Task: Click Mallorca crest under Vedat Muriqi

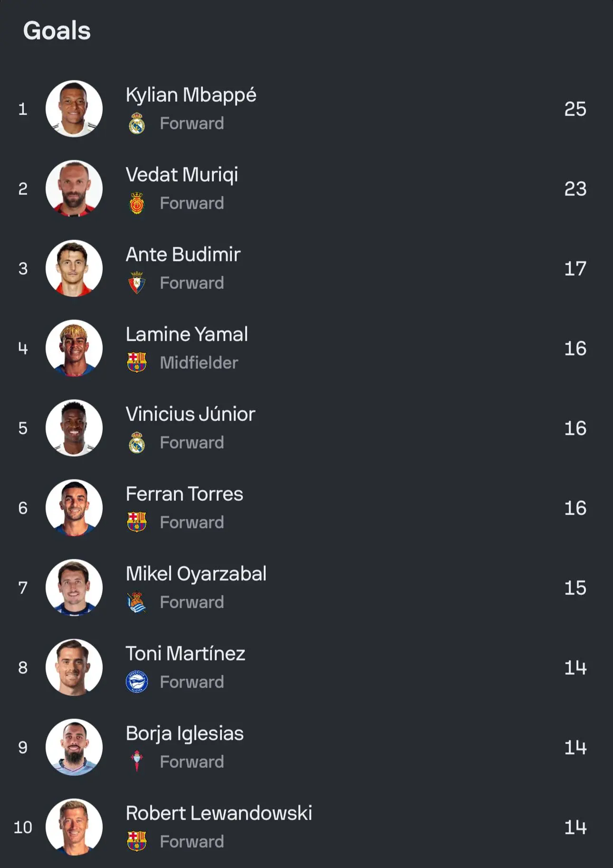Action: click(x=137, y=203)
